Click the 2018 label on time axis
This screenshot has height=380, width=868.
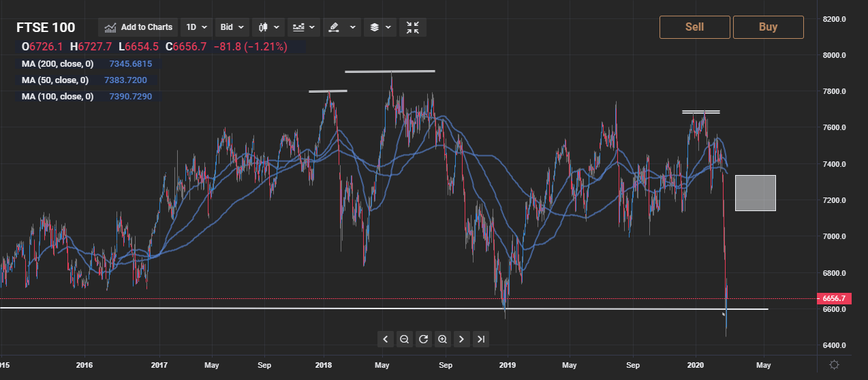(324, 365)
